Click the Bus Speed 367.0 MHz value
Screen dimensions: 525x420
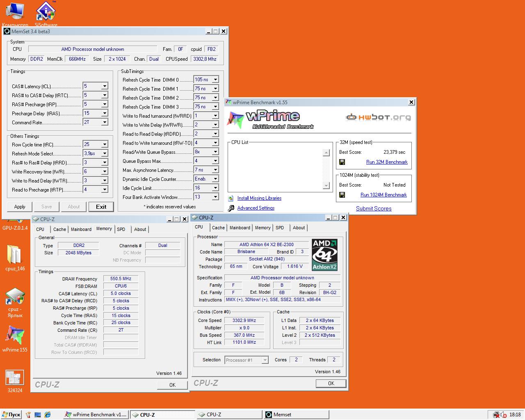244,335
